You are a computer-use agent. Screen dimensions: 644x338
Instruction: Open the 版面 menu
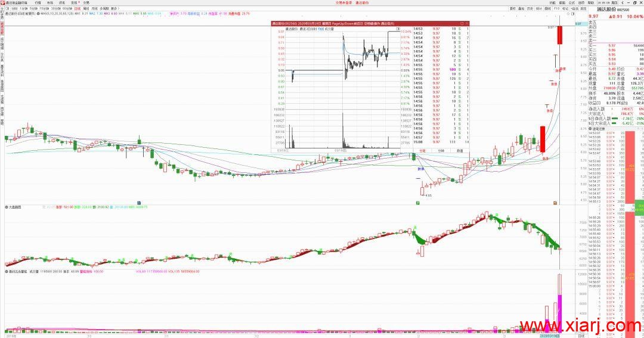point(562,2)
